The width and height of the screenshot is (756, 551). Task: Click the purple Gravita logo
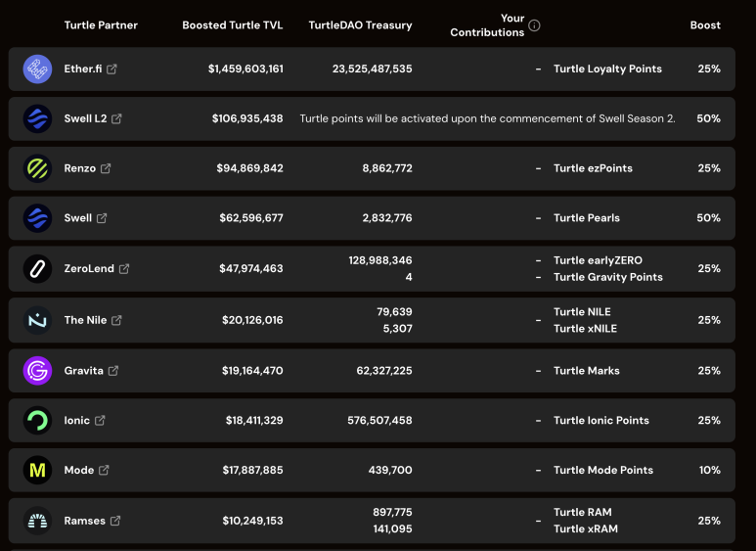click(x=37, y=371)
